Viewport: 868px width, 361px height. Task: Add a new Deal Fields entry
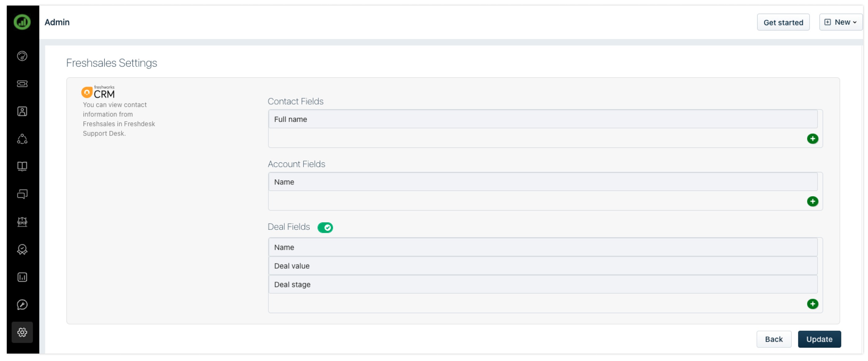813,304
